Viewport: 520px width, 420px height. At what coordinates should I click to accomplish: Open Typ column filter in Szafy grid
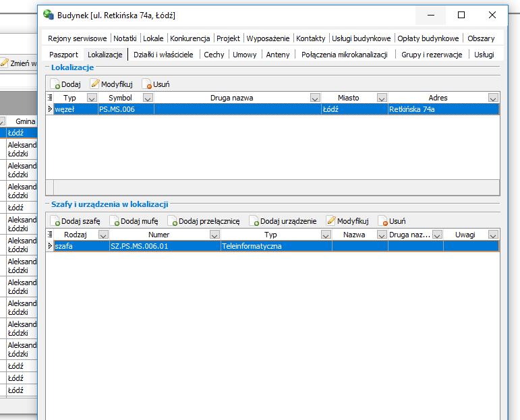pos(326,235)
